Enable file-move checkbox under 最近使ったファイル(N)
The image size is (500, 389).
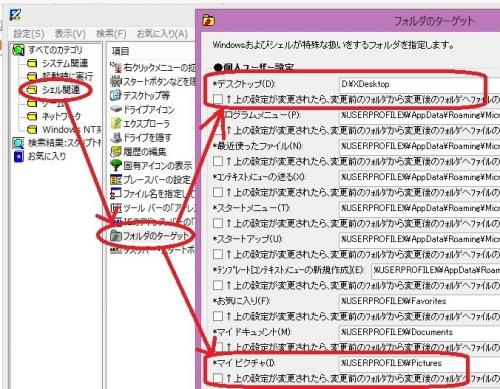click(x=218, y=161)
